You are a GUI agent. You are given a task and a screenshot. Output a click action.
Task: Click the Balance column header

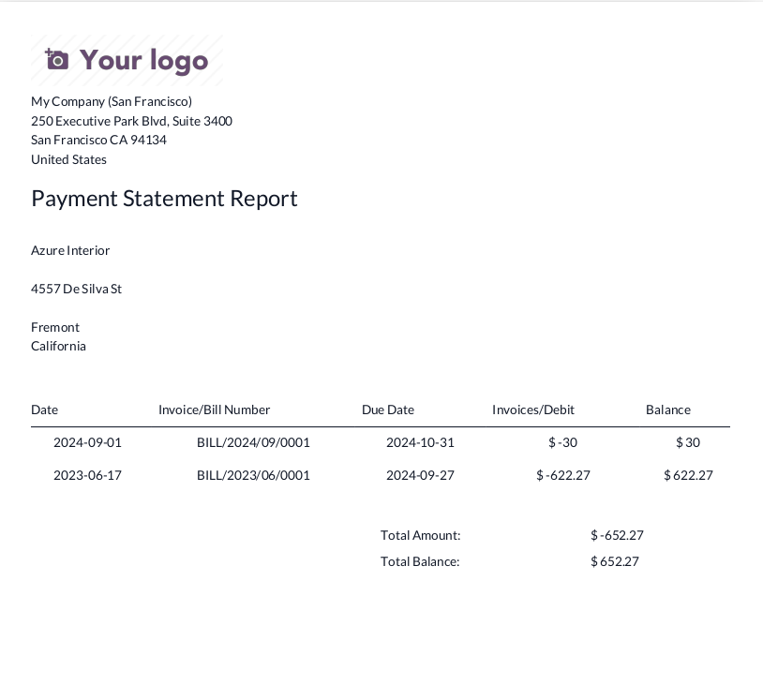tap(667, 410)
